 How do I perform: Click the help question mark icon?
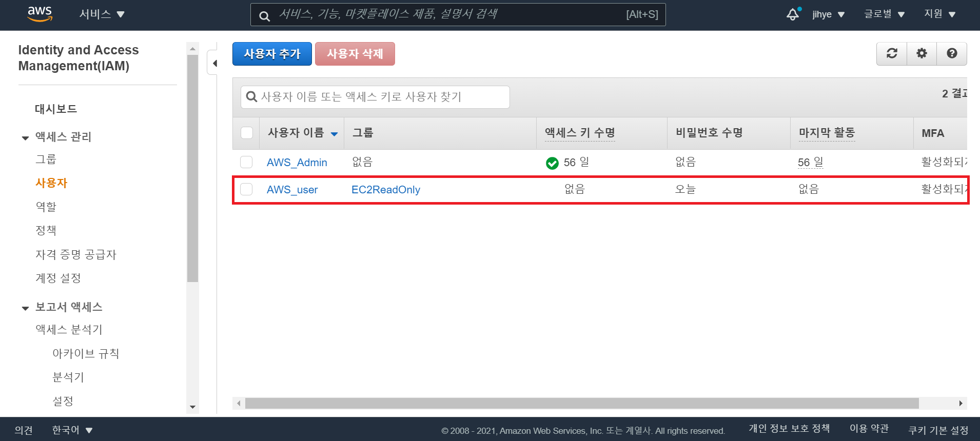pos(952,53)
